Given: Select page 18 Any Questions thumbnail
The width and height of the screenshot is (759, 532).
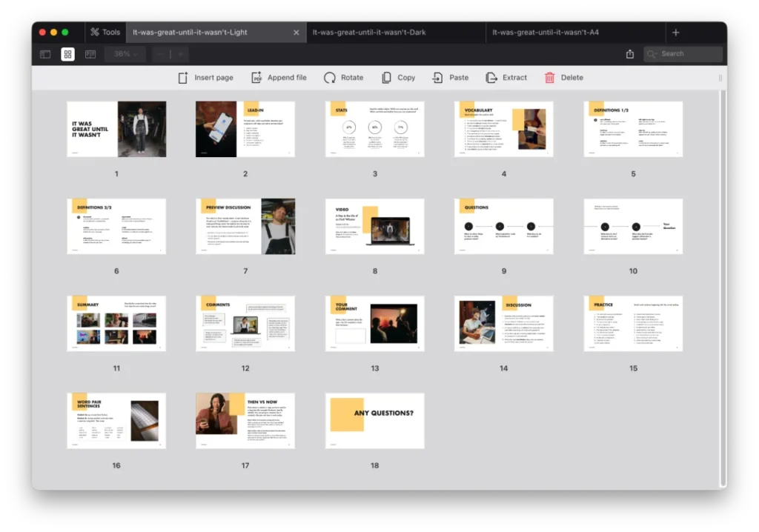Looking at the screenshot, I should (x=374, y=420).
